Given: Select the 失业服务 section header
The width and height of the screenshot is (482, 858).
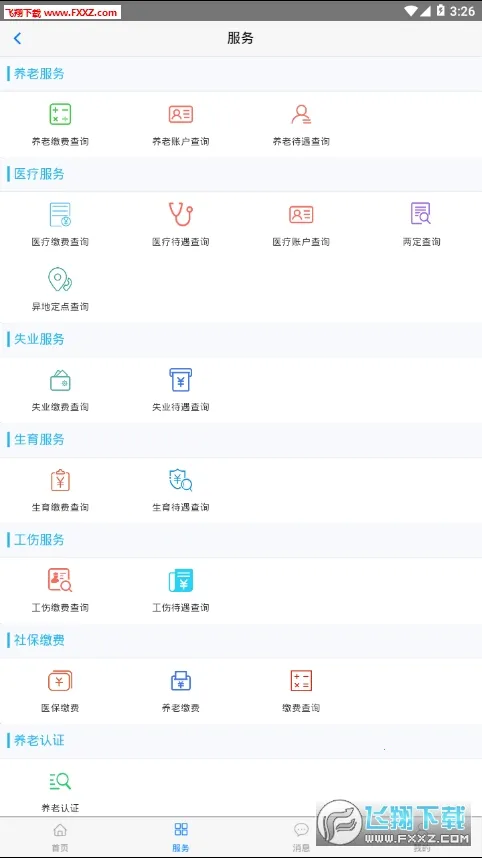Looking at the screenshot, I should [x=39, y=339].
